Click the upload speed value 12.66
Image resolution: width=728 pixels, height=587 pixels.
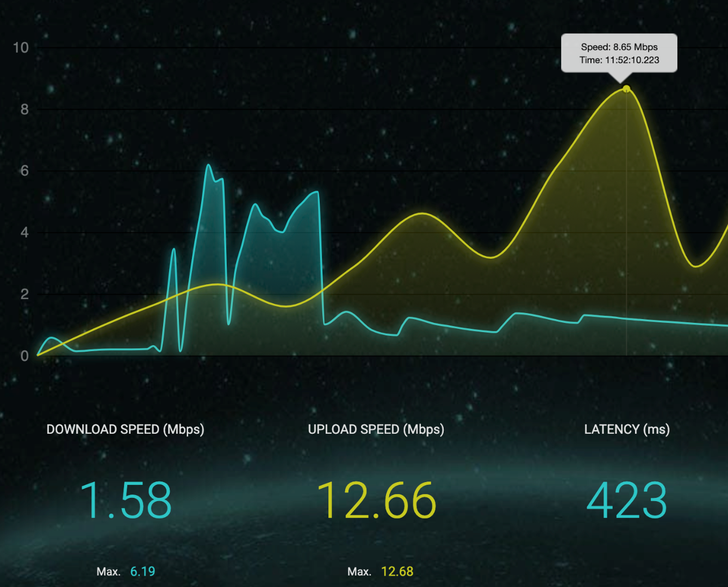pos(376,500)
